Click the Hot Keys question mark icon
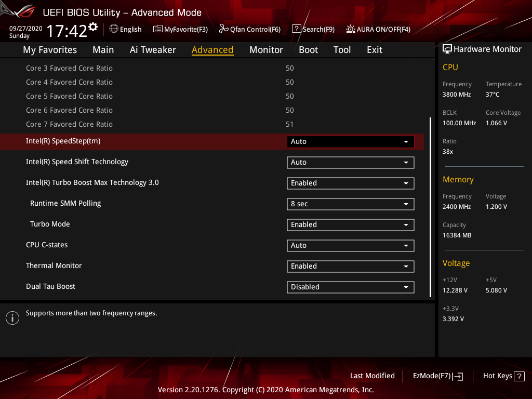 519,376
